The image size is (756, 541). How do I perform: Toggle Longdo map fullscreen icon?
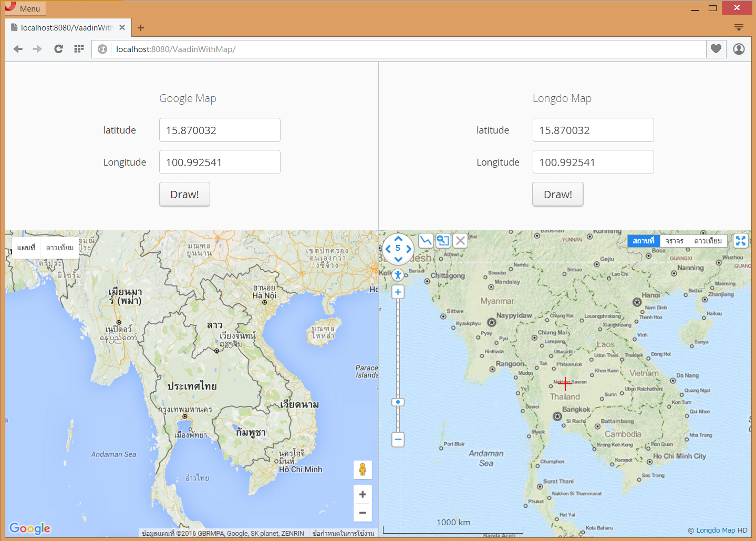[x=741, y=241]
